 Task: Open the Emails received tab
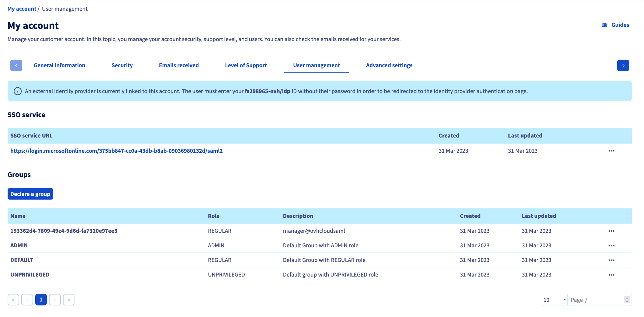tap(179, 65)
